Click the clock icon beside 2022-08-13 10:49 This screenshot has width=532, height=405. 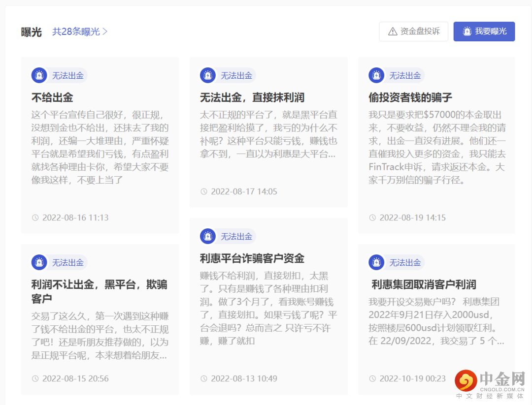(x=204, y=378)
